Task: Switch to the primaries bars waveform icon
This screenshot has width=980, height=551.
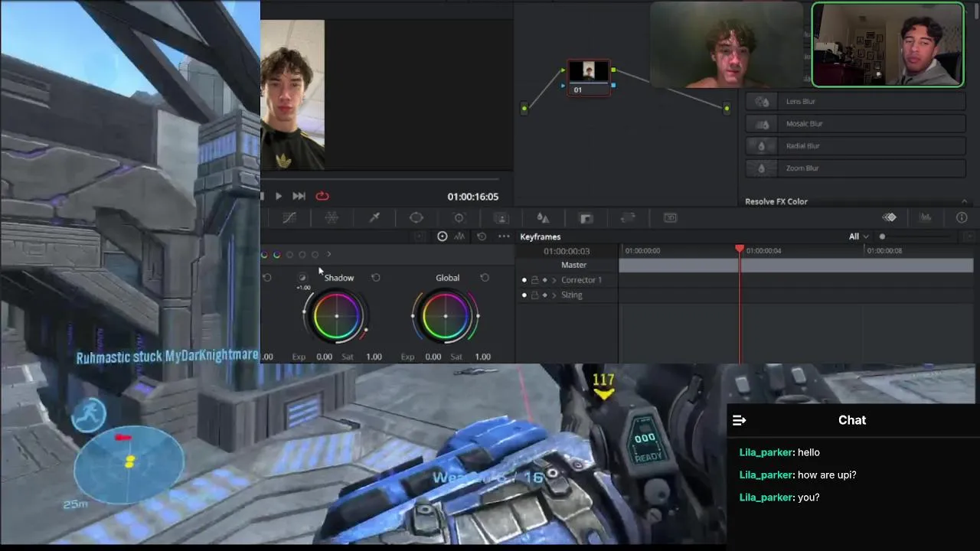Action: click(459, 236)
